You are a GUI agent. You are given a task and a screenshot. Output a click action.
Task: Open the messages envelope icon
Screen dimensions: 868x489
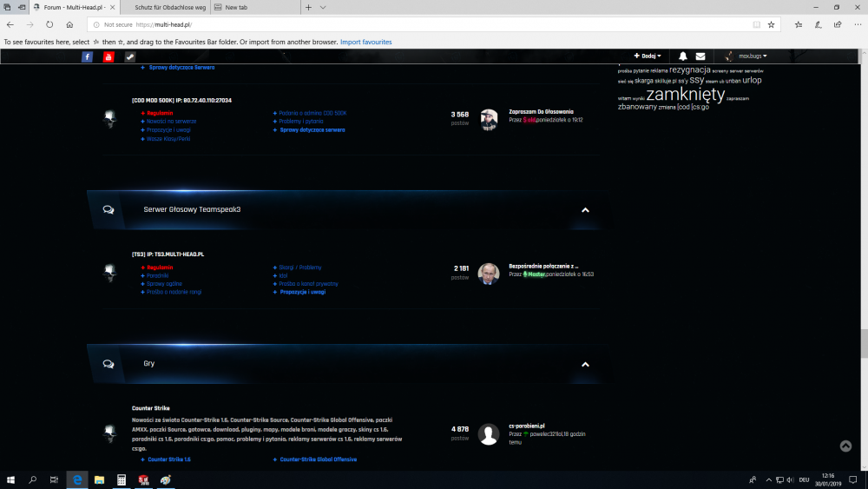pos(700,56)
